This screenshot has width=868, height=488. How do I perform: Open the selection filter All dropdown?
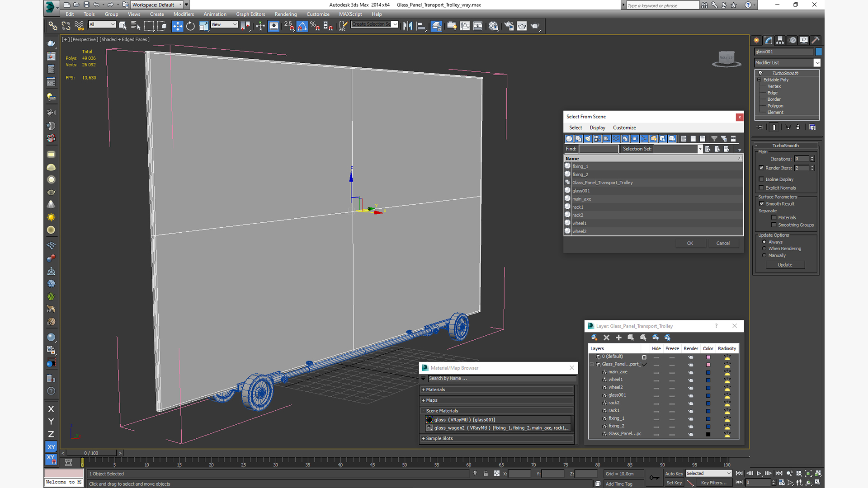102,24
